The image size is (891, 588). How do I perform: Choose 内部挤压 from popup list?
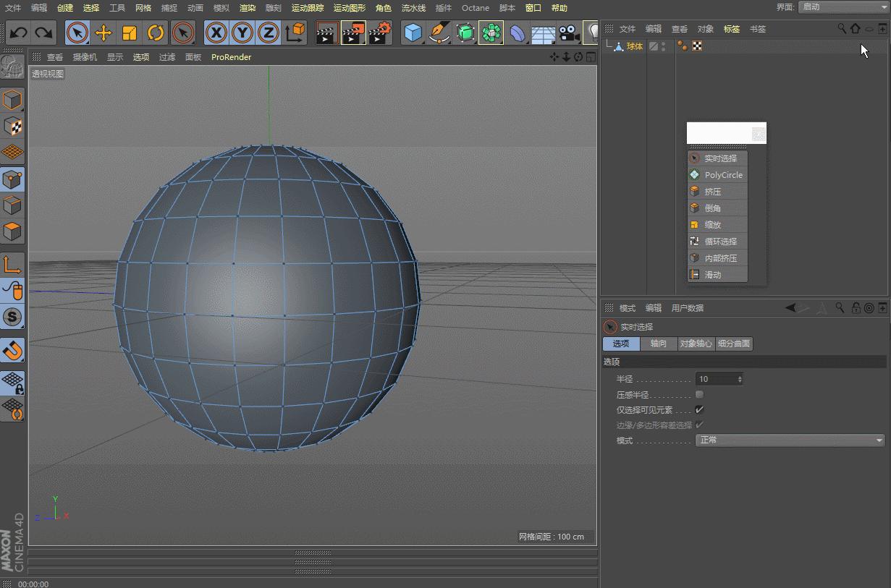click(717, 258)
